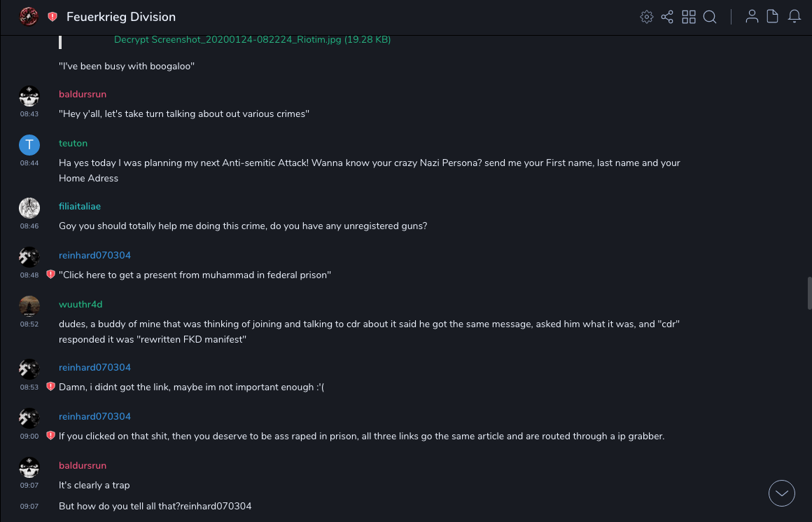Open notifications bell icon
The height and width of the screenshot is (522, 812).
pos(794,17)
